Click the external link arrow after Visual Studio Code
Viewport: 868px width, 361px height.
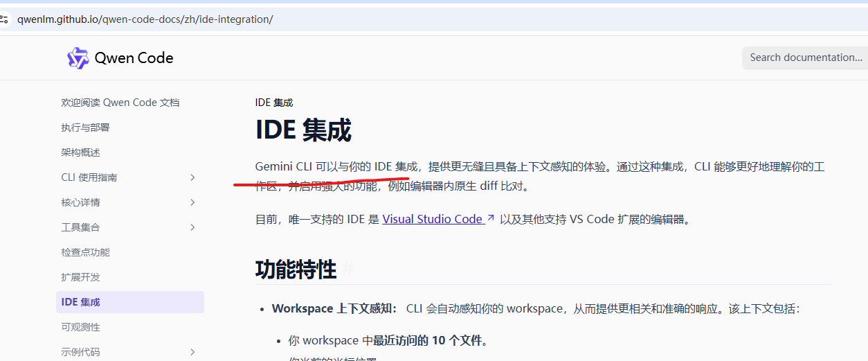click(491, 218)
